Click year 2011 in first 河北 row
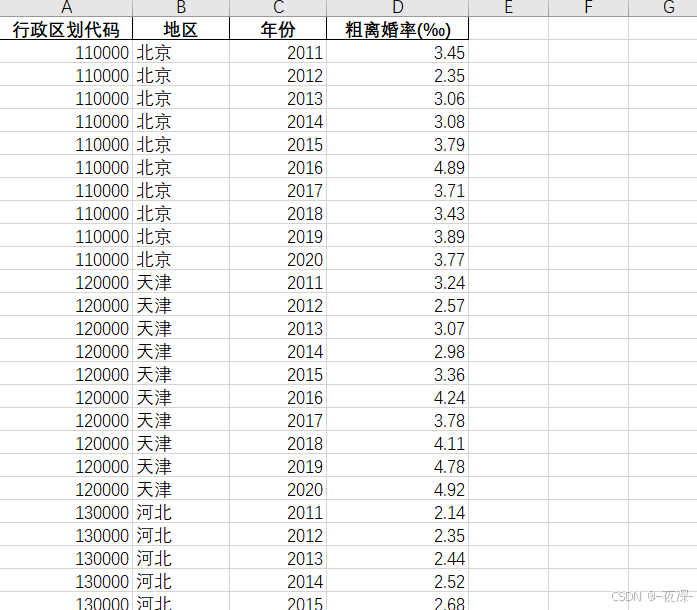This screenshot has height=610, width=697. point(278,513)
